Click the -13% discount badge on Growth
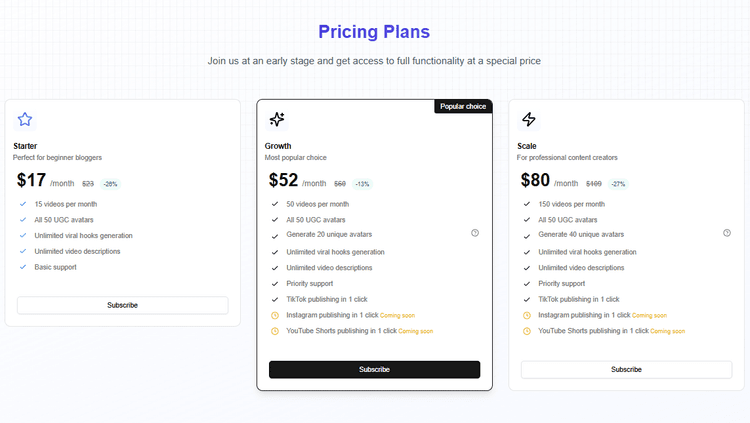The image size is (750, 423). pos(362,184)
